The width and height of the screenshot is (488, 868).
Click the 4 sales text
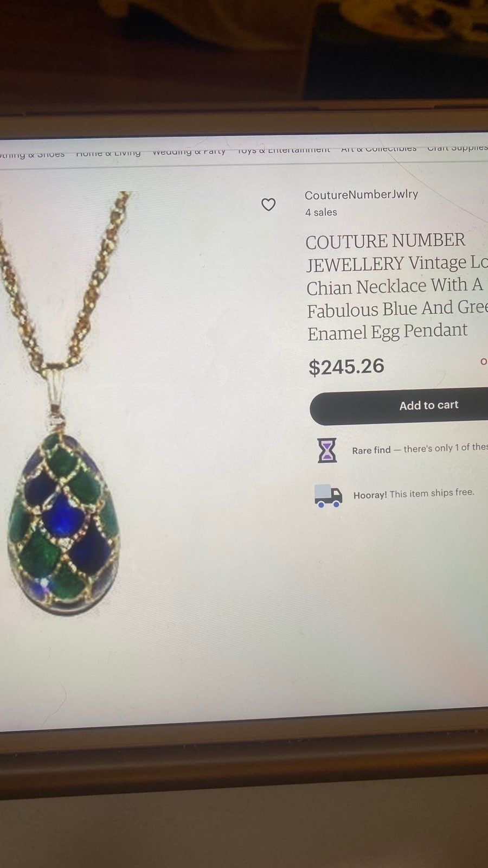coord(321,212)
